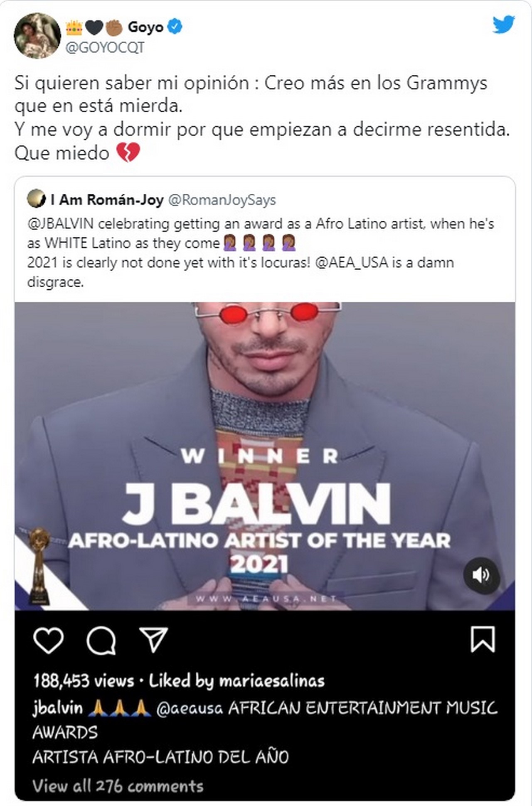Save the post with the bookmark icon

[x=483, y=639]
